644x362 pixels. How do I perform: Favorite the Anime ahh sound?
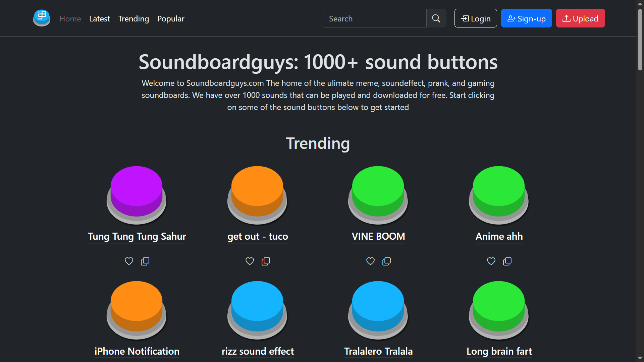tap(491, 261)
